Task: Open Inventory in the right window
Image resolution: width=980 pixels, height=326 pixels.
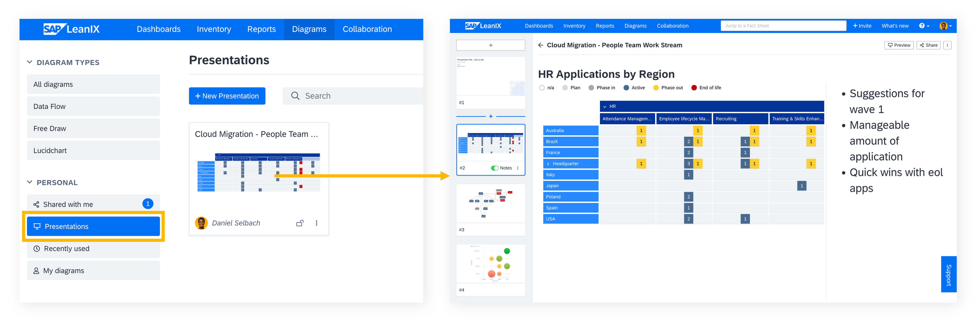Action: 574,26
